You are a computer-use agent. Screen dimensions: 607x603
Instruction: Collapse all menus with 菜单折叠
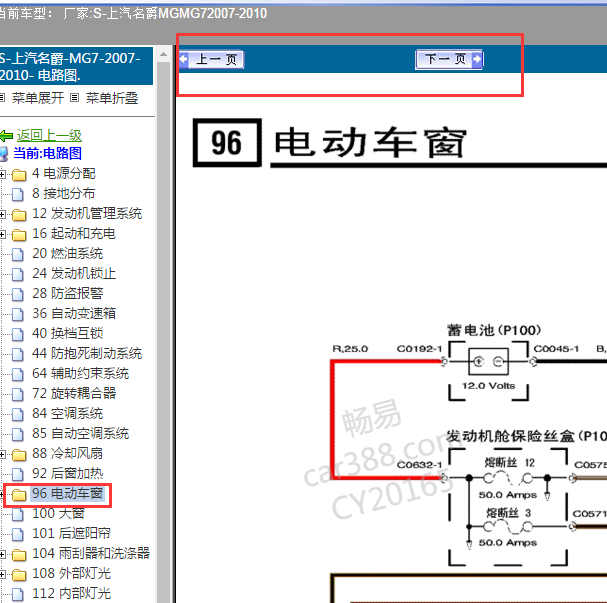coord(111,98)
